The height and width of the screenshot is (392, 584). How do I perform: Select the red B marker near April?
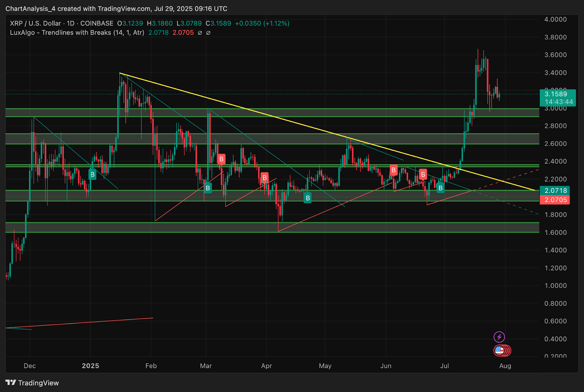[x=264, y=178]
